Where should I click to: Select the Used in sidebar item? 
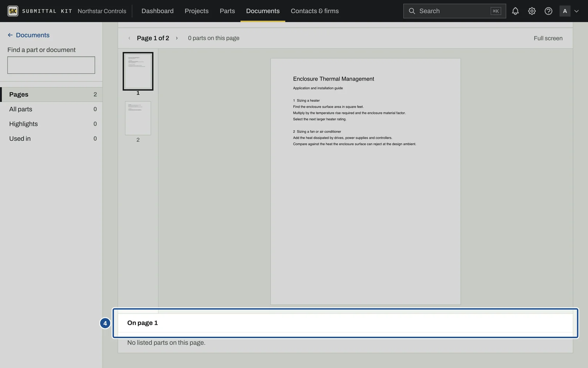pos(51,138)
